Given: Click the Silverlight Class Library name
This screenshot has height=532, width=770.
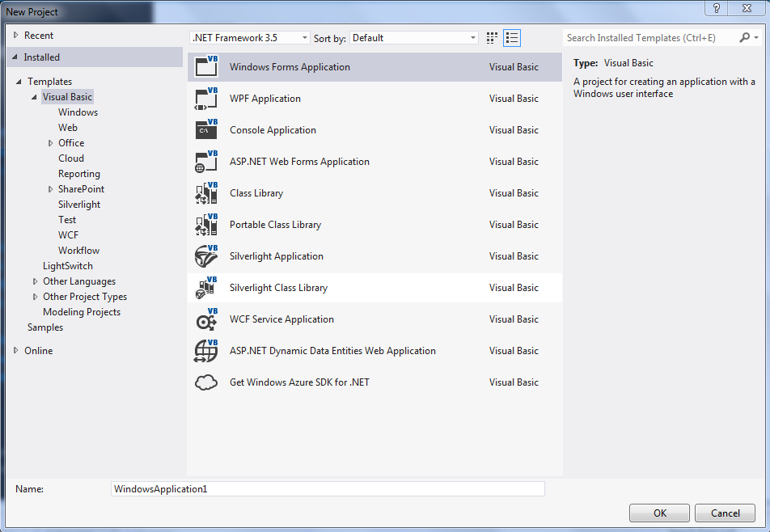Looking at the screenshot, I should coord(278,288).
